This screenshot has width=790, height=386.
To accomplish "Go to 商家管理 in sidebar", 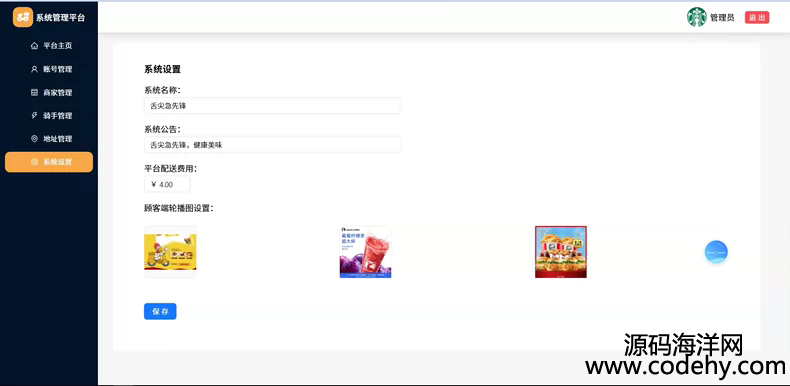I will pyautogui.click(x=49, y=92).
